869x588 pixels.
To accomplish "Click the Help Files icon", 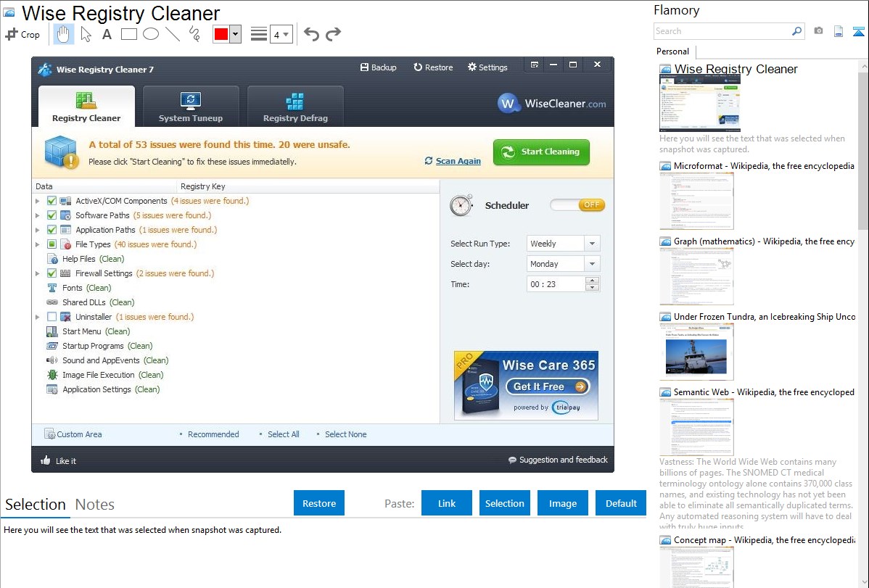I will click(x=52, y=259).
